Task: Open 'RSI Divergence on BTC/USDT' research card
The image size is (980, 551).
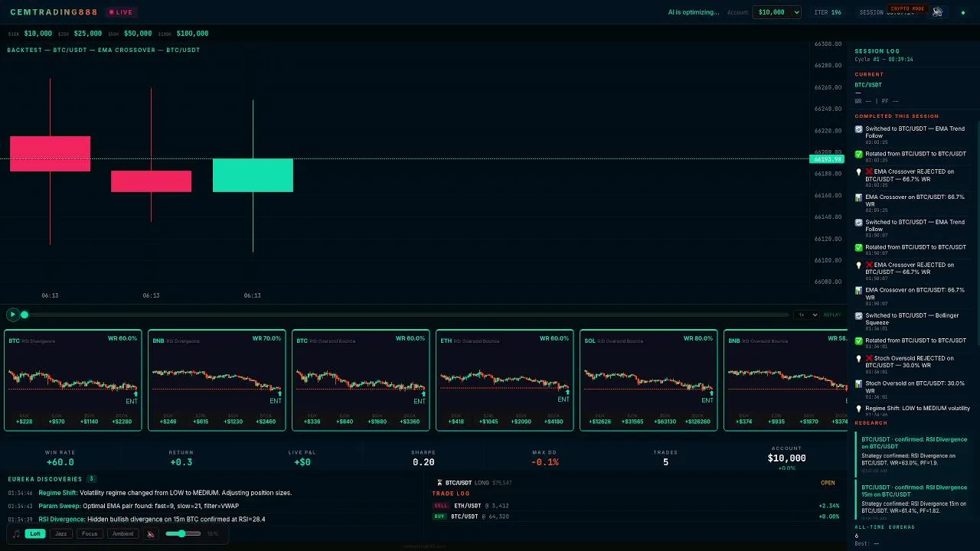Action: 913,455
